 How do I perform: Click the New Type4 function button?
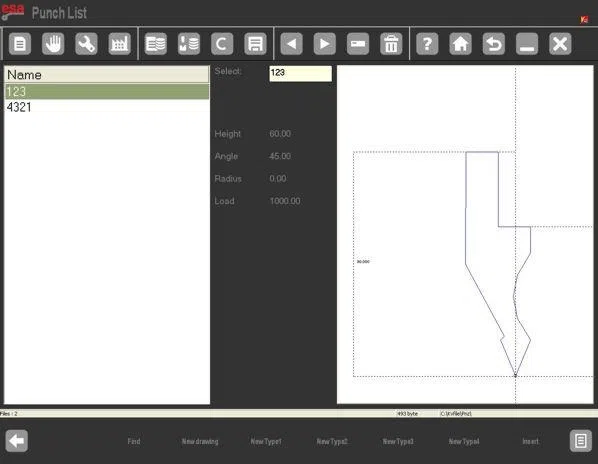coord(464,442)
